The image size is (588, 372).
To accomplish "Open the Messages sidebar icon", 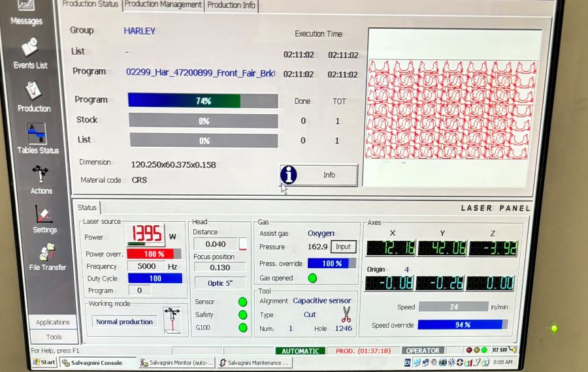I will (26, 5).
